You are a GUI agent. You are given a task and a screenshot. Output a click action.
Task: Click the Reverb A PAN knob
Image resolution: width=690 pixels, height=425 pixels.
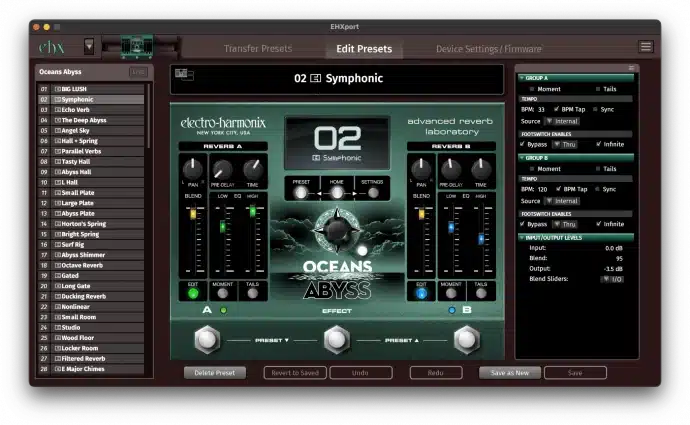[x=193, y=168]
